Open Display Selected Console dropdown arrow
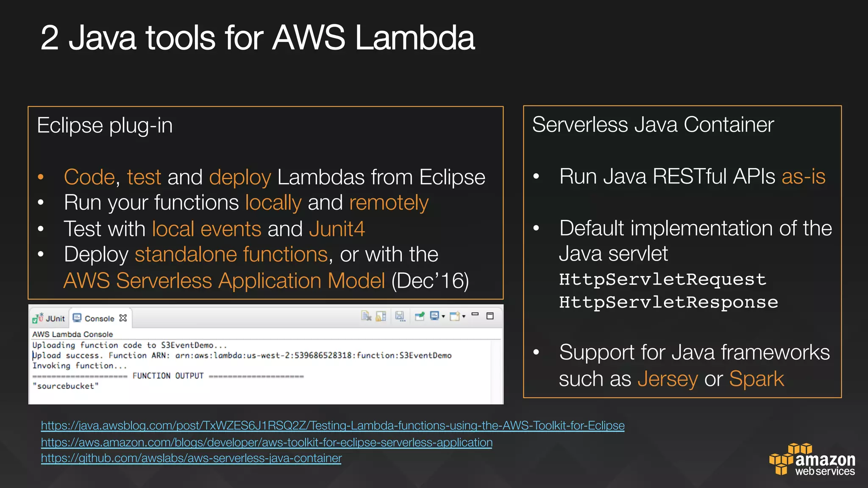The height and width of the screenshot is (488, 868). [x=443, y=316]
